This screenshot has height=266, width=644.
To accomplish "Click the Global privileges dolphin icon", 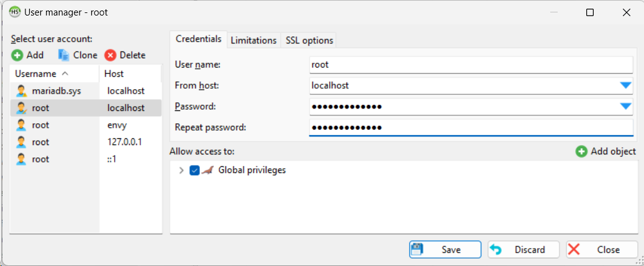I will [x=208, y=170].
